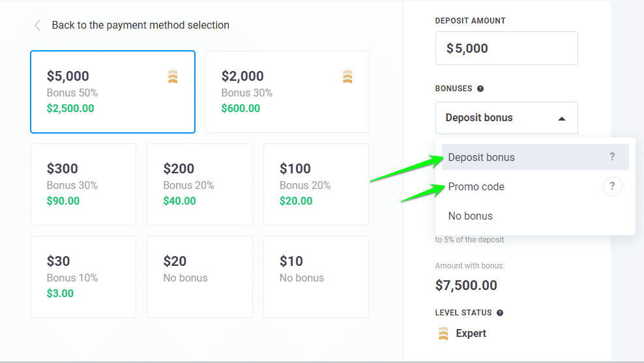Choose Deposit bonus from the list
This screenshot has height=363, width=644.
(482, 157)
